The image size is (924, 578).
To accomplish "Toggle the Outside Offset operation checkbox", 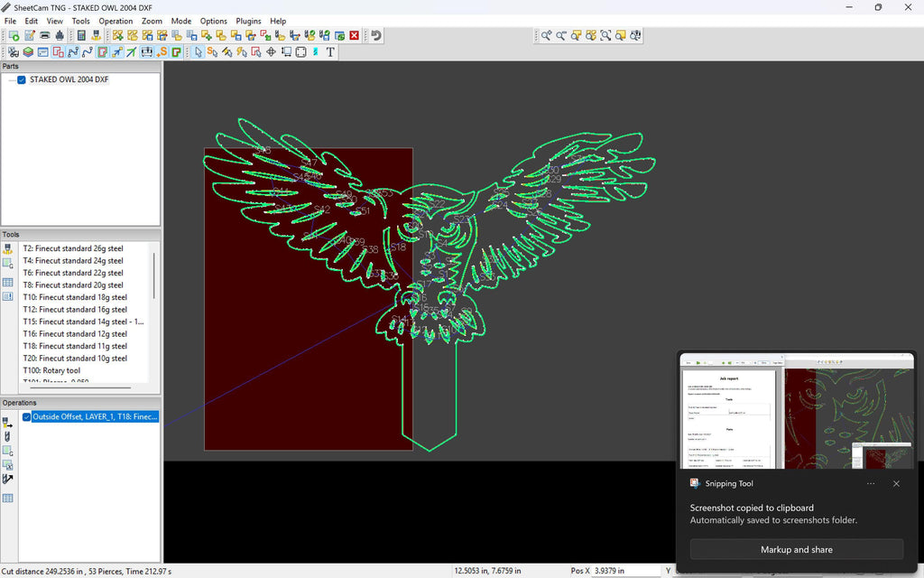I will [26, 417].
